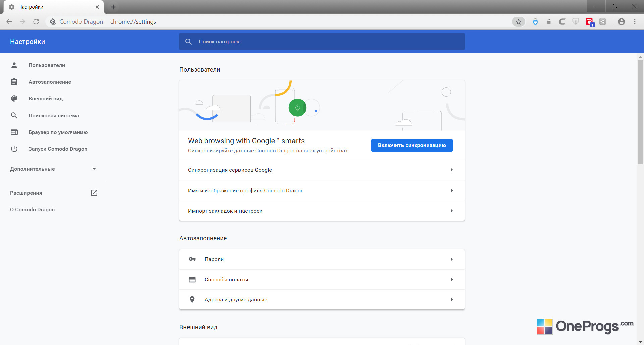Click the browser window icon beside Браузер по умолчанию
The width and height of the screenshot is (644, 345).
click(x=14, y=132)
